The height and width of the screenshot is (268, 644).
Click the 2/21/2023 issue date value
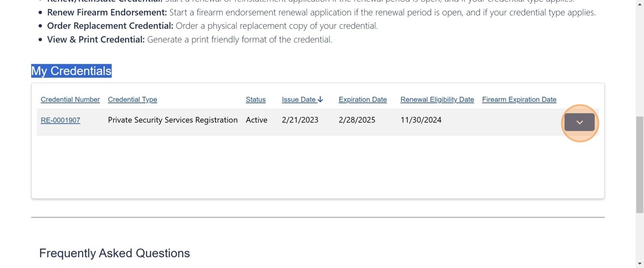click(x=300, y=120)
